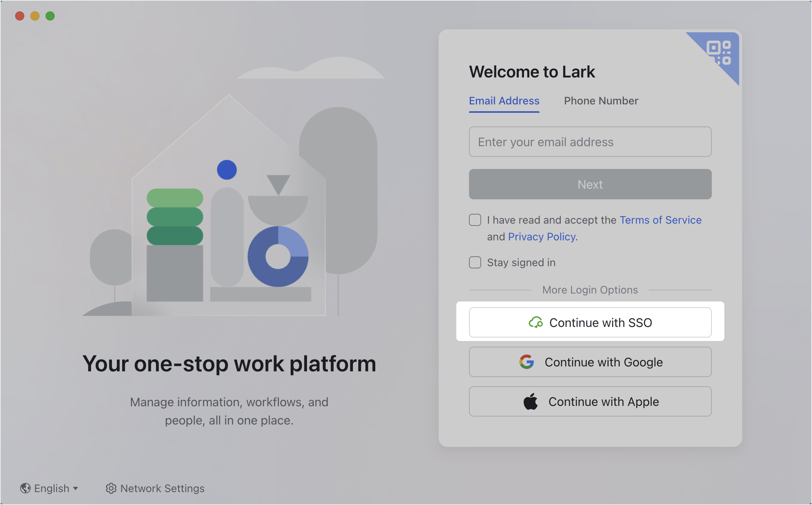Accept the Terms of Service checkbox

475,220
